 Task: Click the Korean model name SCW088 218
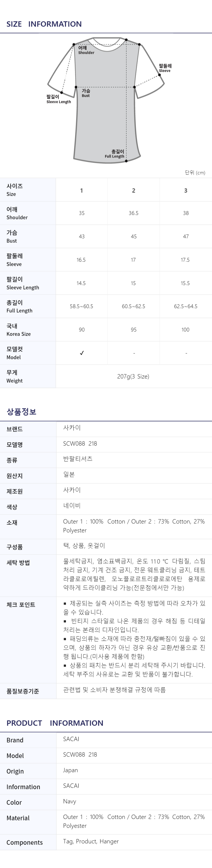point(80,443)
